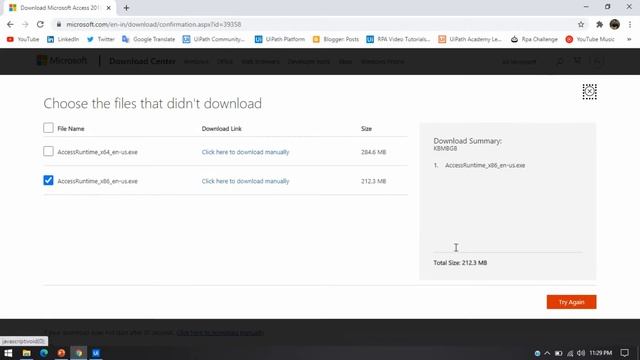The width and height of the screenshot is (640, 360).
Task: Expand the bookmarks overflow chevron
Action: pyautogui.click(x=629, y=39)
